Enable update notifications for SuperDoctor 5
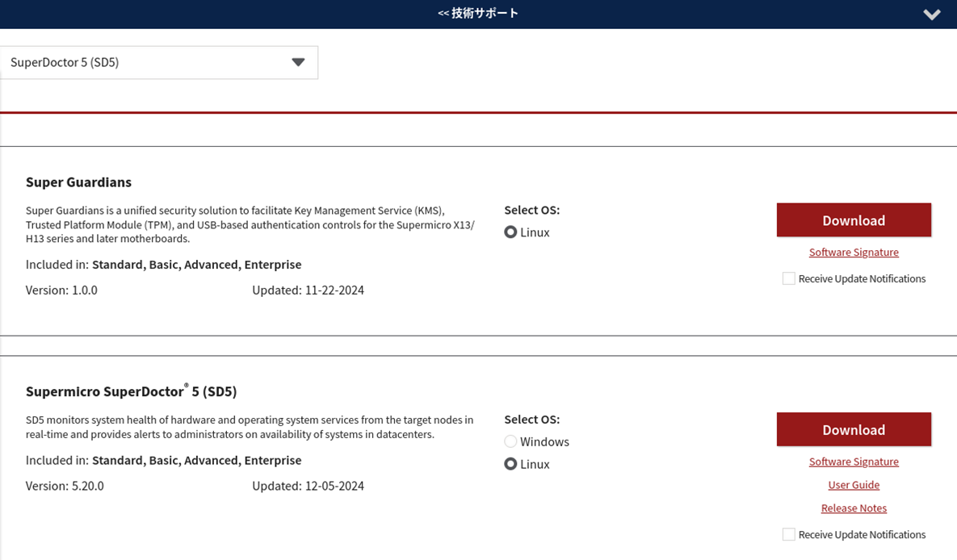 click(788, 534)
